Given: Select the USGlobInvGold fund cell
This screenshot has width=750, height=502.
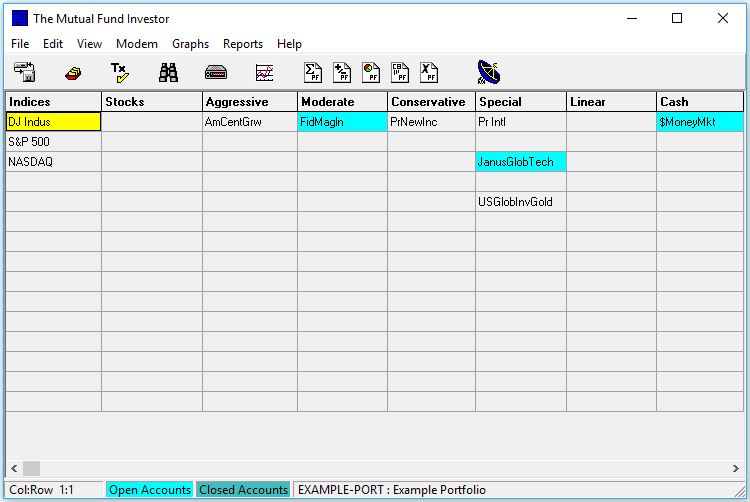Looking at the screenshot, I should [x=521, y=202].
